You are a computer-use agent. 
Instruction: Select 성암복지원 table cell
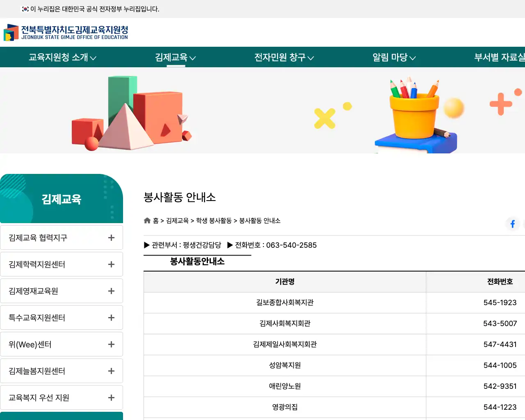[285, 365]
